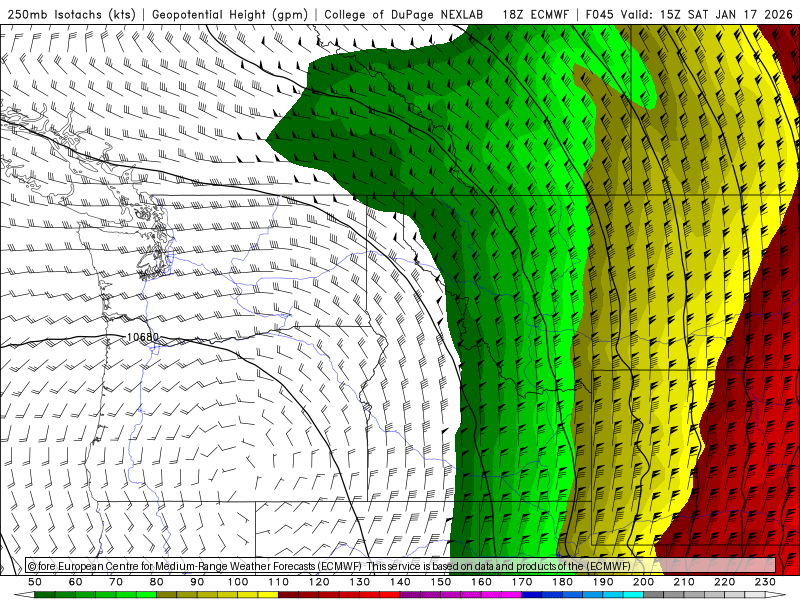Click the "50" legend value
This screenshot has height=600, width=800.
click(35, 582)
